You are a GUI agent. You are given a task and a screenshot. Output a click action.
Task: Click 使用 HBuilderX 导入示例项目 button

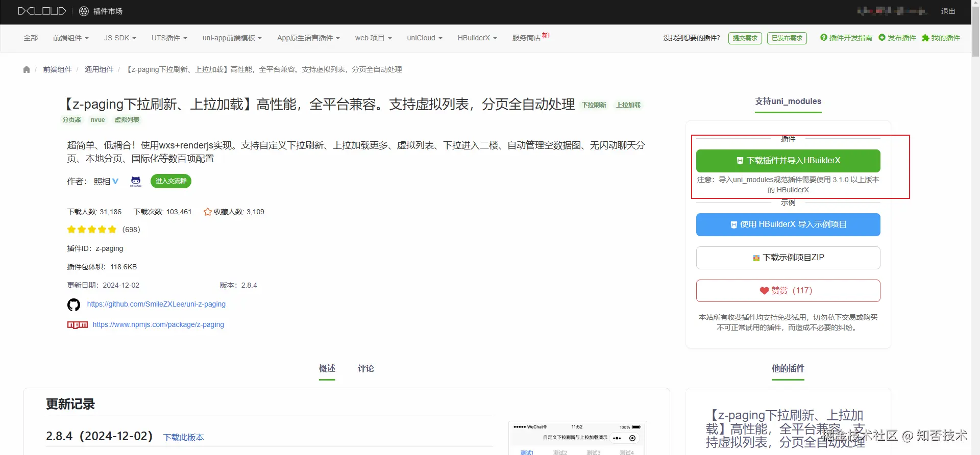tap(788, 224)
